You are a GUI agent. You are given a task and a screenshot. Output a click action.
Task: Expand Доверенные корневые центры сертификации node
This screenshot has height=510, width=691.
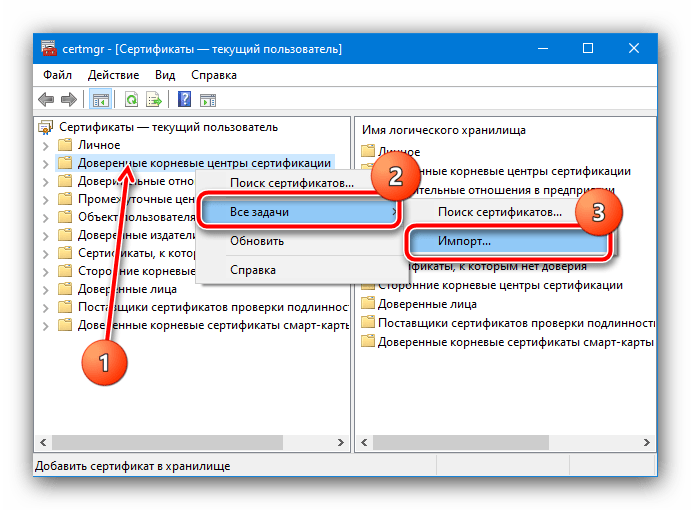pyautogui.click(x=45, y=164)
